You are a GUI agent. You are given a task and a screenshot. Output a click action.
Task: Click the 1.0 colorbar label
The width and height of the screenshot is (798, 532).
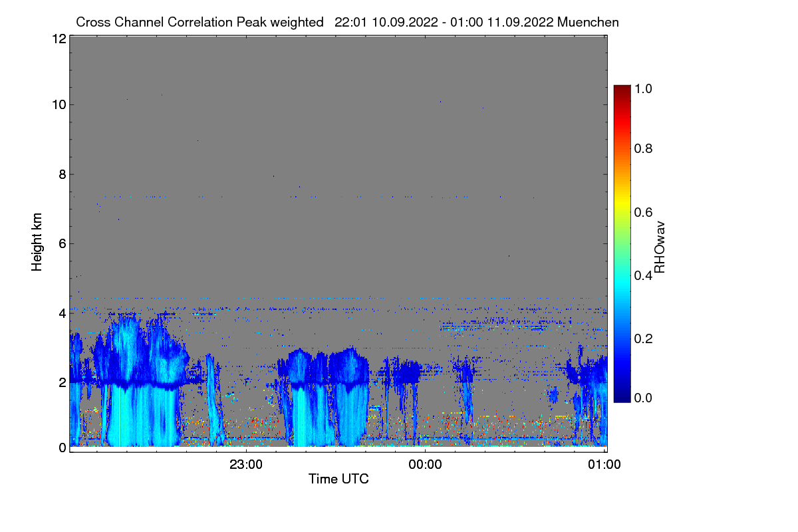644,87
